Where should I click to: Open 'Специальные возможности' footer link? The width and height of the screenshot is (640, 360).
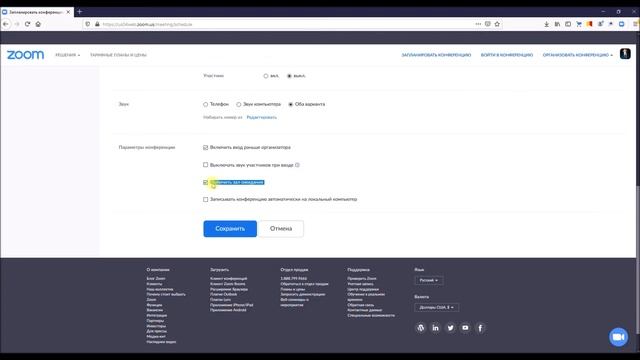coord(371,316)
